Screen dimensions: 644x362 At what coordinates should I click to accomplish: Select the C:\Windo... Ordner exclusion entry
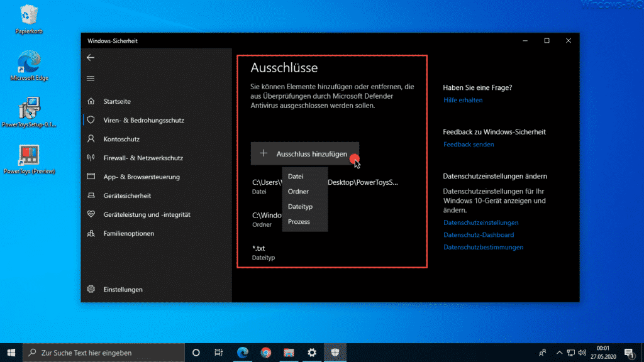(x=267, y=219)
